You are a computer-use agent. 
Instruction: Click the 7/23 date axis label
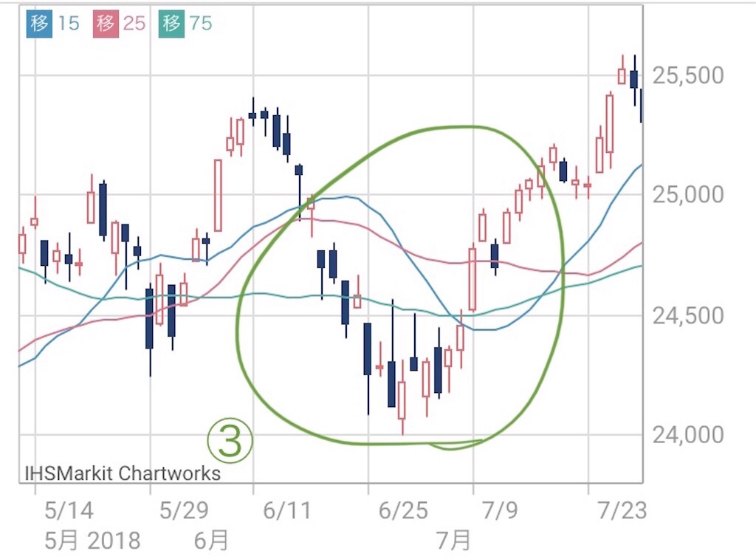[x=622, y=510]
